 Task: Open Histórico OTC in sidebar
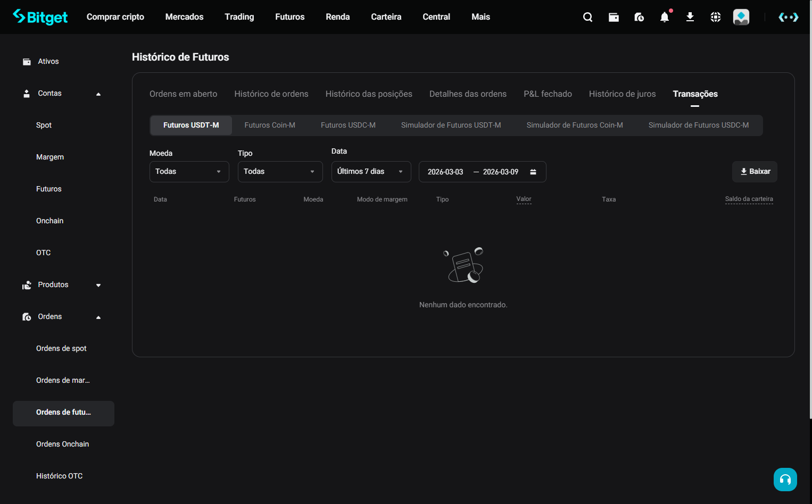coord(60,476)
